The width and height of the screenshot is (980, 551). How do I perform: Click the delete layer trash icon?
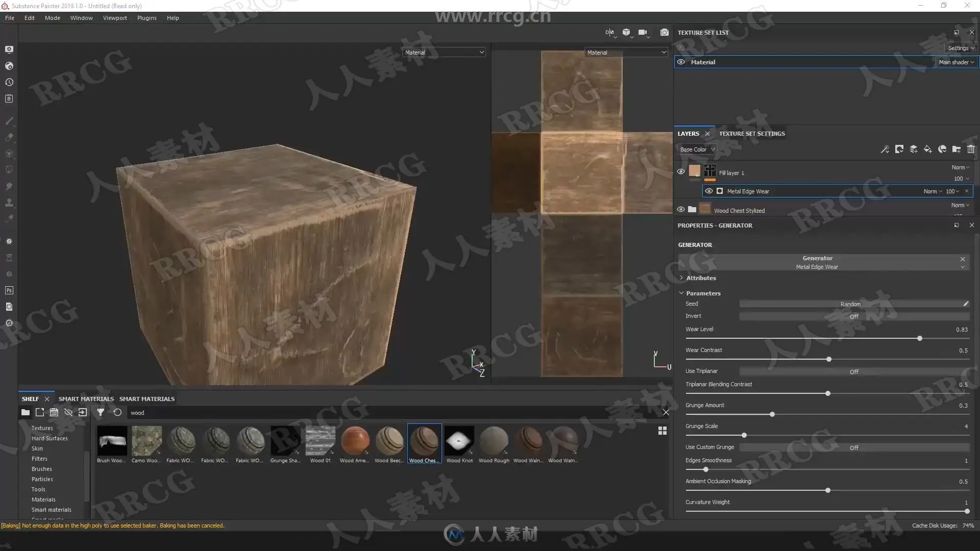click(x=971, y=149)
